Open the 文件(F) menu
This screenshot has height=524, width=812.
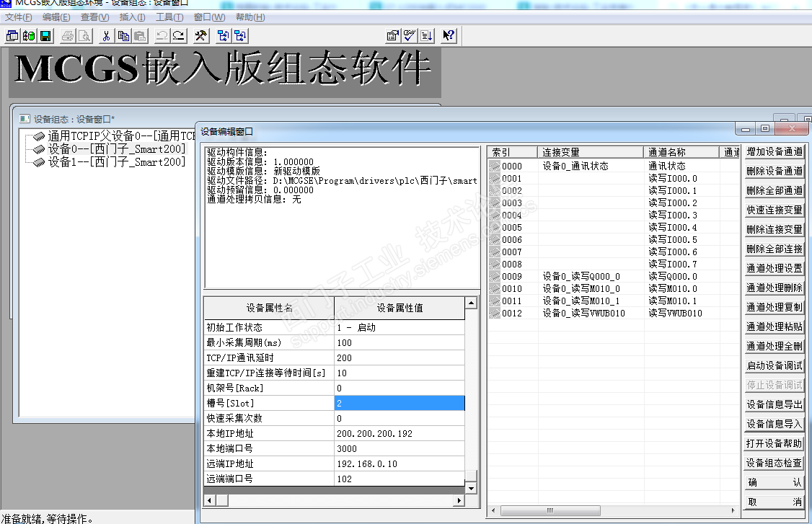point(18,17)
